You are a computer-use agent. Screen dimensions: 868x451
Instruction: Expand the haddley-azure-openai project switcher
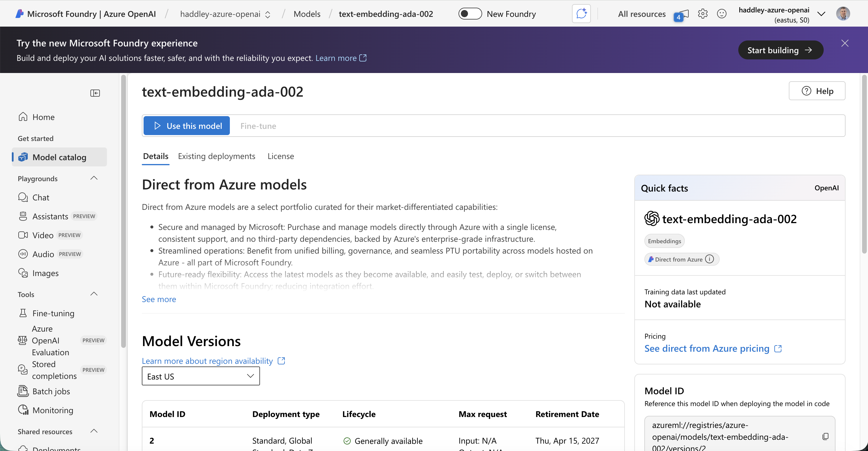pos(268,14)
